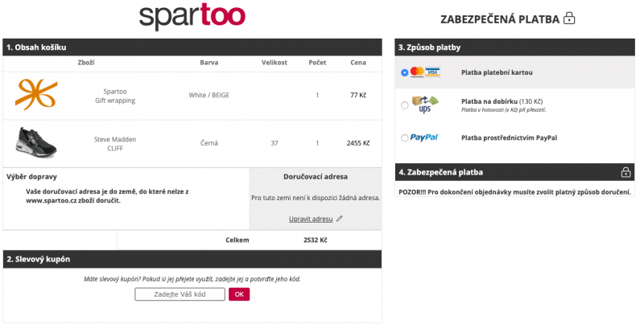Click the Mastercard and Visa card logos
The image size is (644, 324).
click(x=425, y=72)
